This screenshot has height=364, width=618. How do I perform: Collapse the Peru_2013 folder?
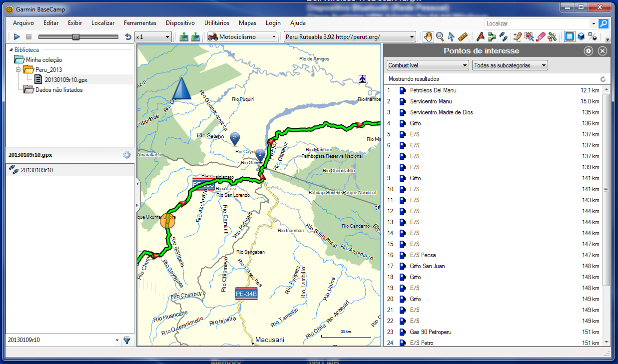tap(17, 69)
